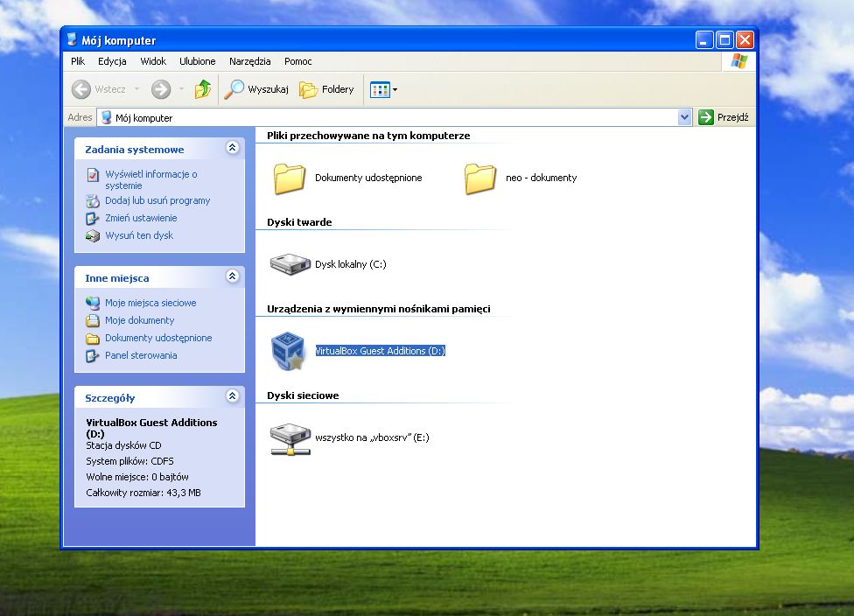Collapse the Inne miejsca panel

(x=233, y=276)
